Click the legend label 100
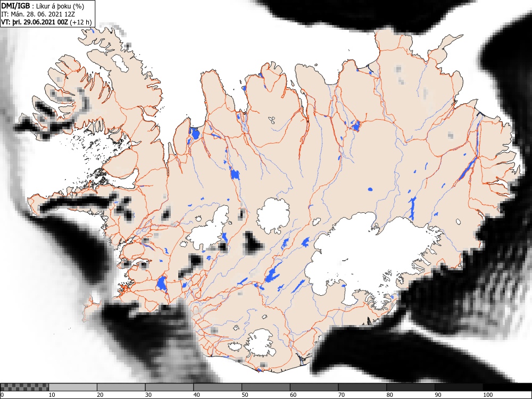Image resolution: width=532 pixels, height=399 pixels. click(x=487, y=395)
